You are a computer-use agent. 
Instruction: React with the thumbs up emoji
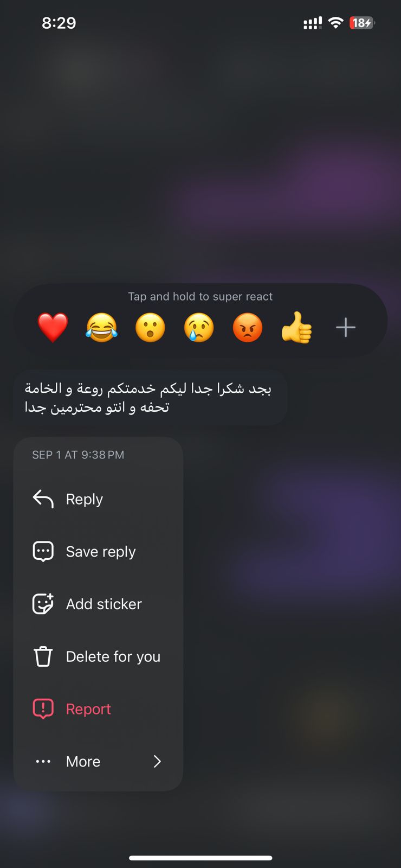click(x=296, y=328)
